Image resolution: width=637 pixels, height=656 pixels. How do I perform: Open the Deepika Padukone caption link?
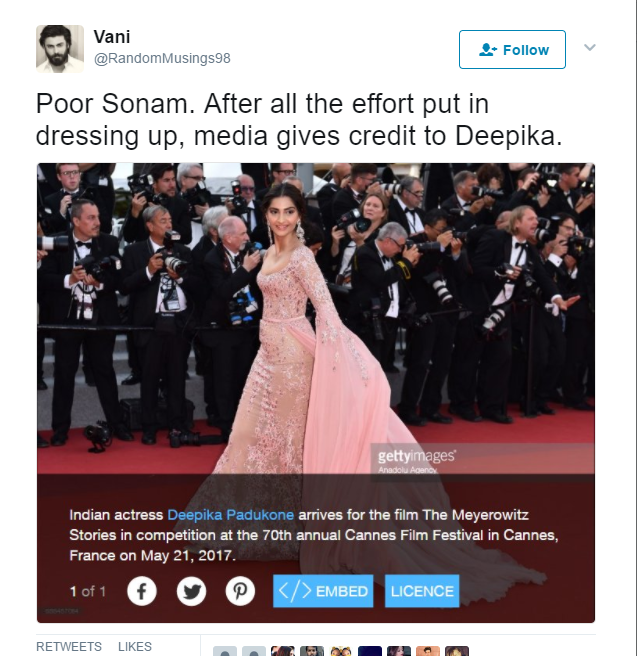(230, 515)
